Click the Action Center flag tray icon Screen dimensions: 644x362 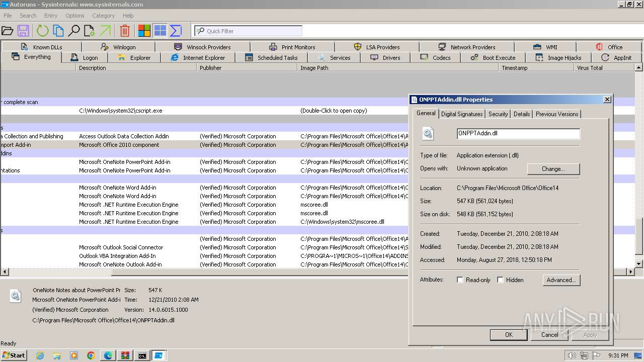tap(596, 355)
